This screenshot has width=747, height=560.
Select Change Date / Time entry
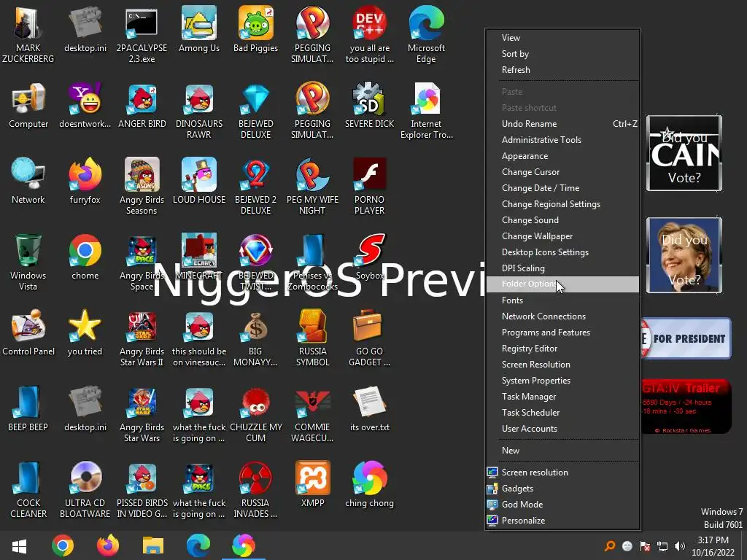(x=562, y=188)
